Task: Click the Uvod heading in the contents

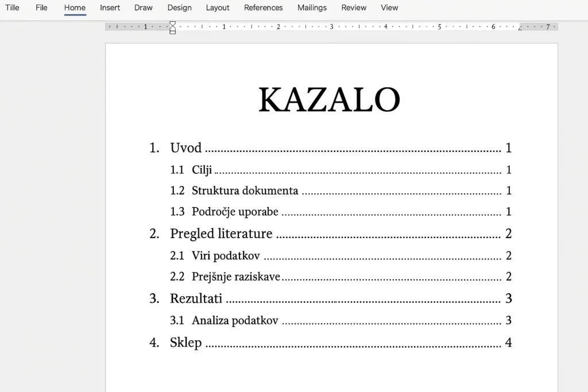Action: tap(185, 148)
